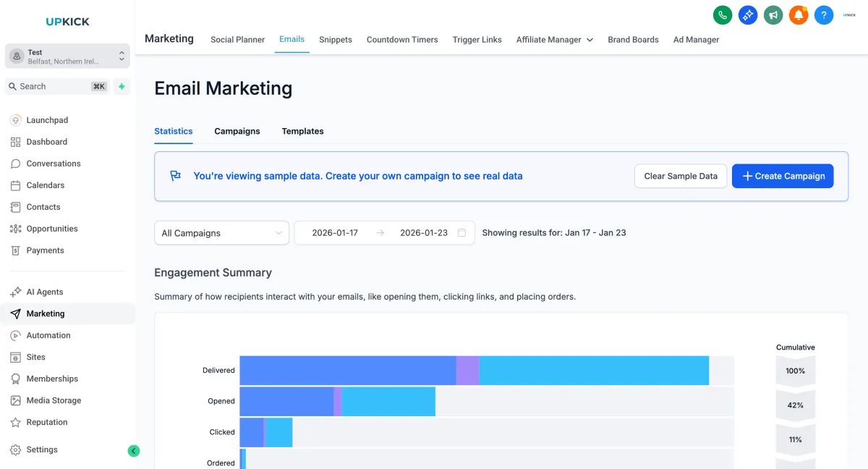Open the calendar icon in date range
Viewport: 868px width, 469px height.
pyautogui.click(x=461, y=233)
